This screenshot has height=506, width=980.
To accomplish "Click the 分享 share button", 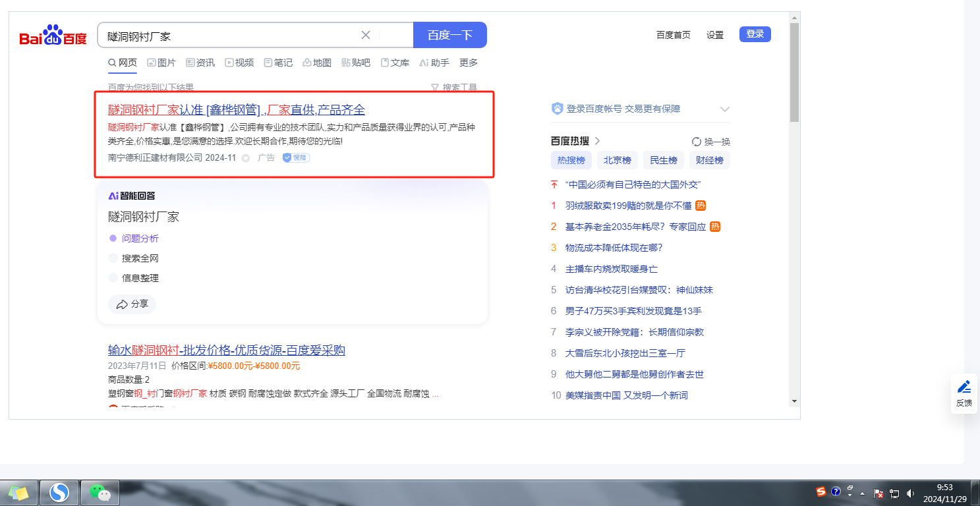I will tap(132, 304).
